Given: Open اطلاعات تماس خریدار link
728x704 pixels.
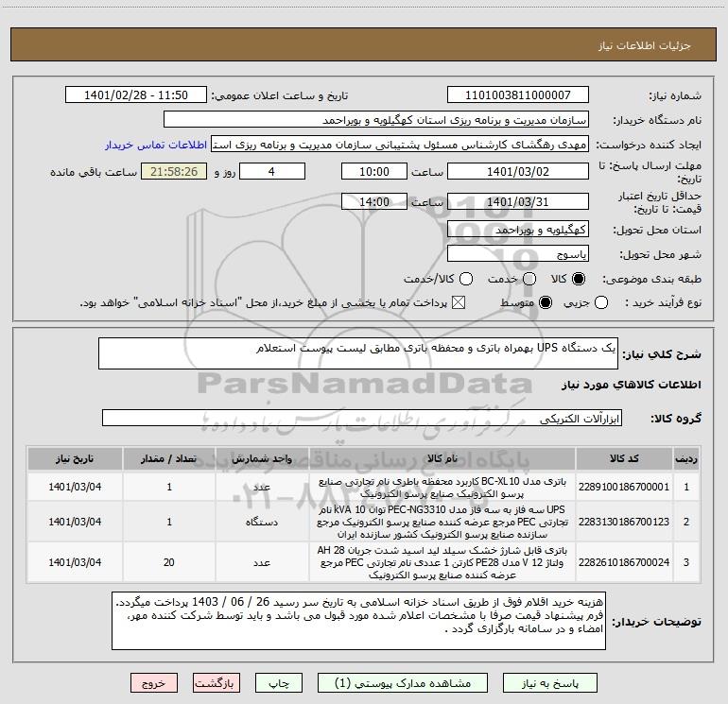Looking at the screenshot, I should (x=156, y=145).
